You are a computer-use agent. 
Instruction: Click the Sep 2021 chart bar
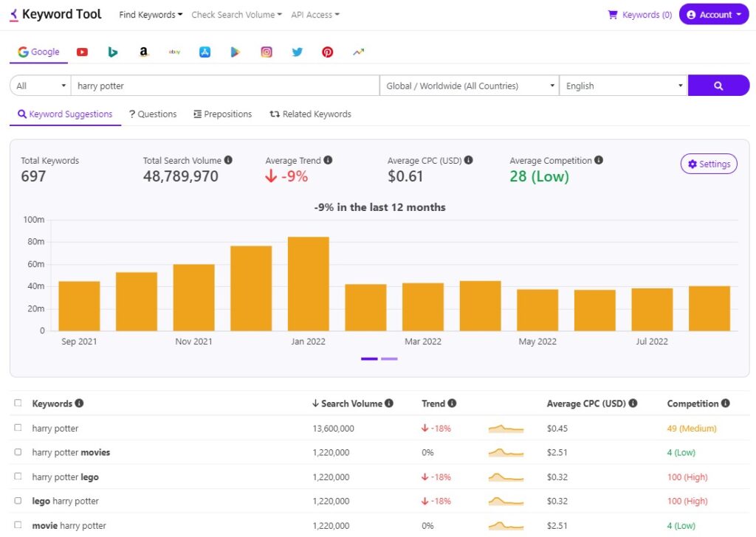[x=79, y=306]
